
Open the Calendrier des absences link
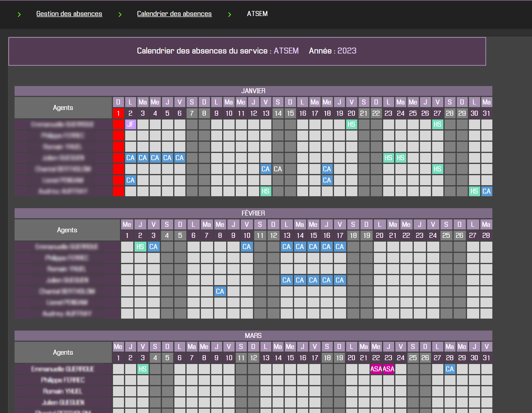coord(174,14)
